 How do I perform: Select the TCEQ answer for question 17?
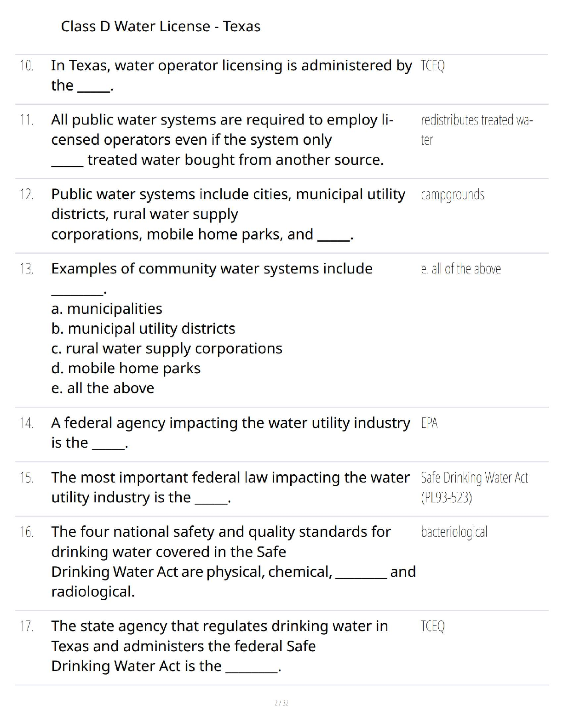(433, 626)
